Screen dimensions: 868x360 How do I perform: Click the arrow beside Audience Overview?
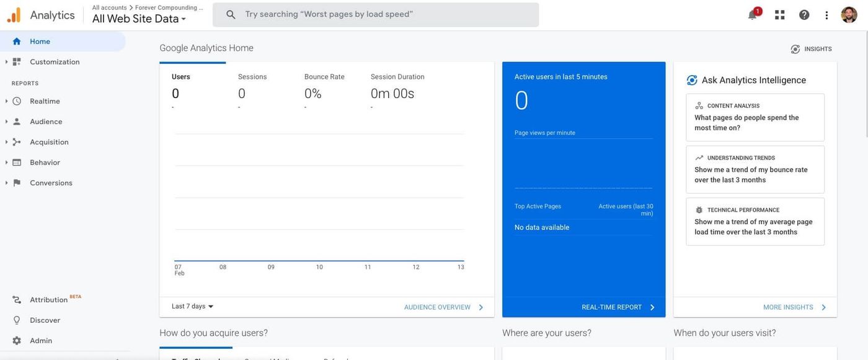point(481,307)
